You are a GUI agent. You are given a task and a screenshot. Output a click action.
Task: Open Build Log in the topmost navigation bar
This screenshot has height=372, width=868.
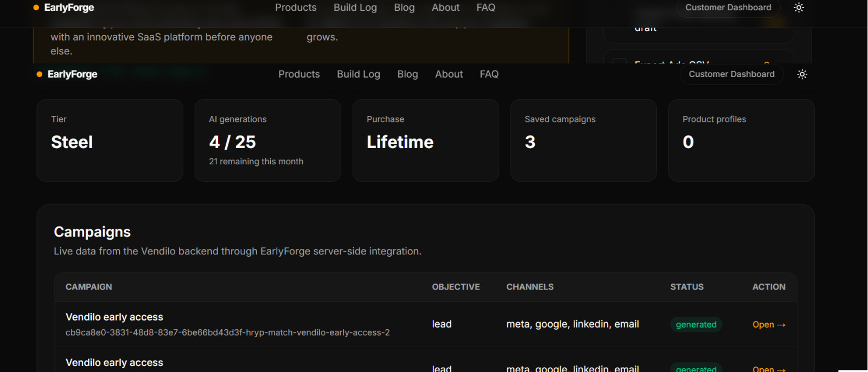coord(355,8)
